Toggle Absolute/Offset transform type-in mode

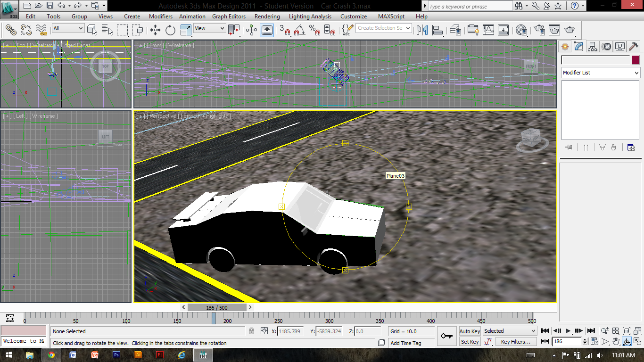pos(264,331)
